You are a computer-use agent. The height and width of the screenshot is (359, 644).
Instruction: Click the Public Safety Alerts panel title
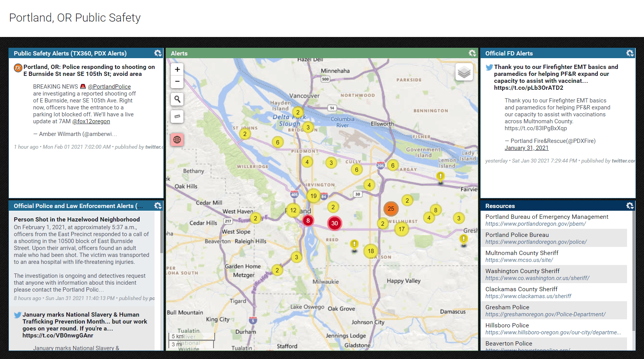click(70, 54)
